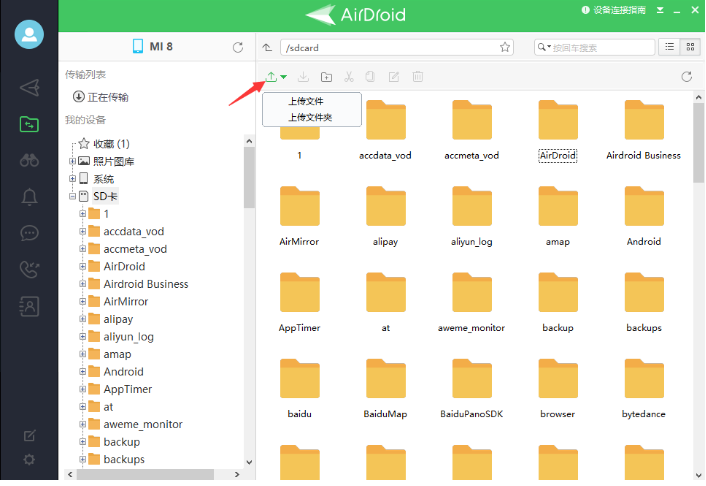Expand the Android tree folder
This screenshot has width=706, height=486.
point(82,372)
